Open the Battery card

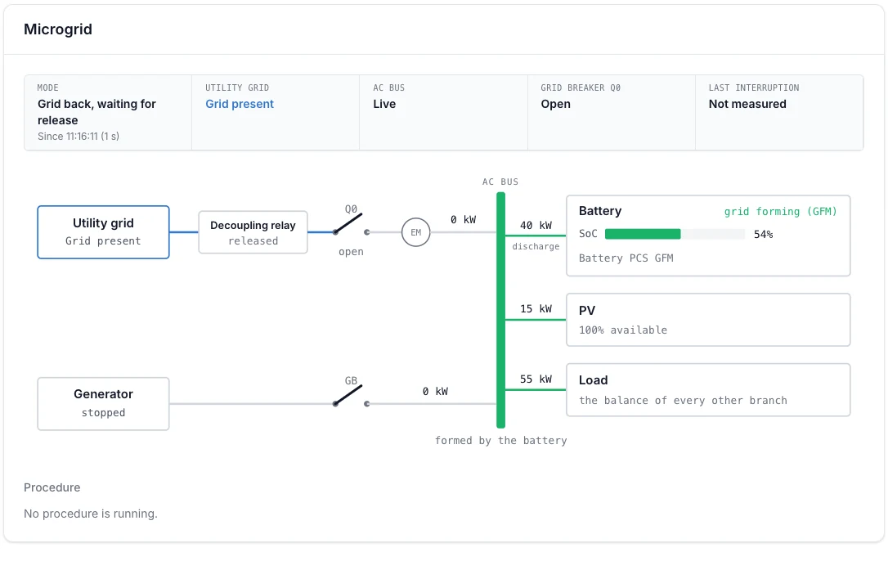708,236
